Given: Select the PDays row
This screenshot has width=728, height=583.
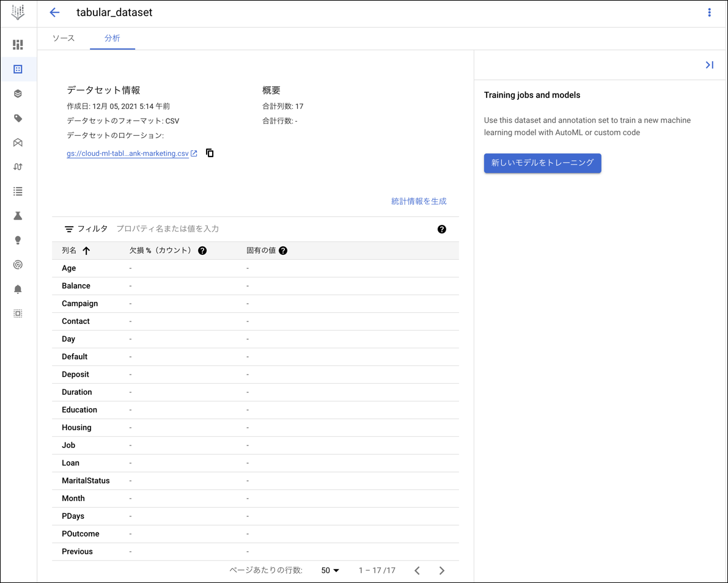Looking at the screenshot, I should (x=256, y=516).
